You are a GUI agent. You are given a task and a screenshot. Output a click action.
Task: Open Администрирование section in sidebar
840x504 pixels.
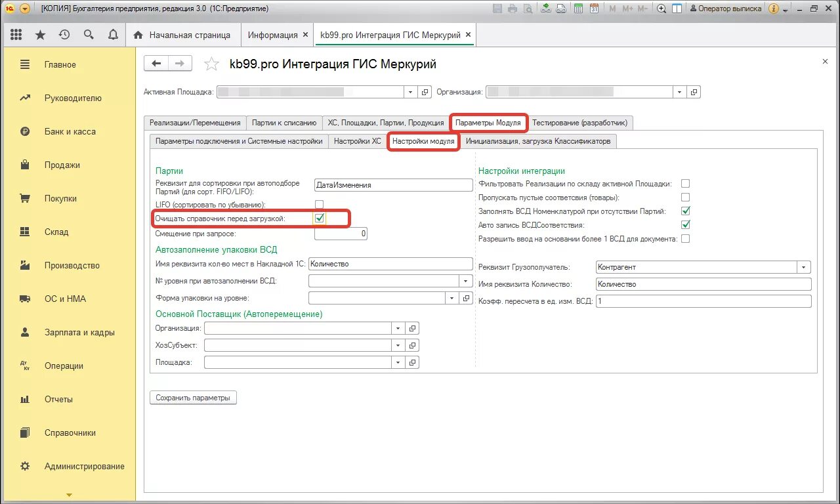click(85, 466)
